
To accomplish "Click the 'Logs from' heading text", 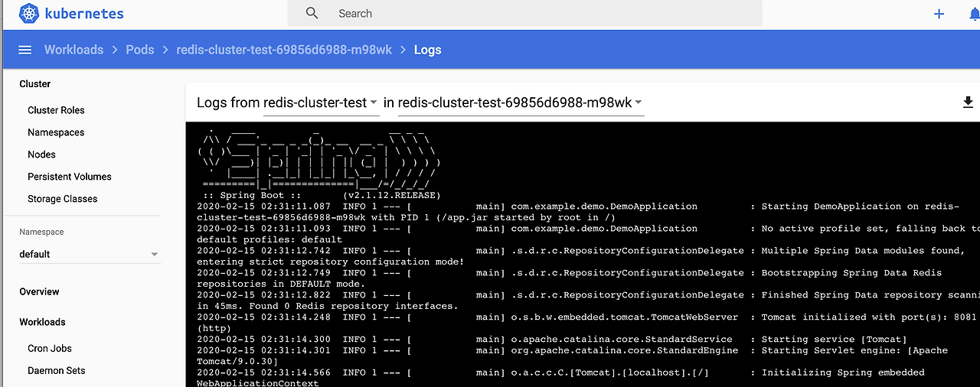I will (x=228, y=102).
